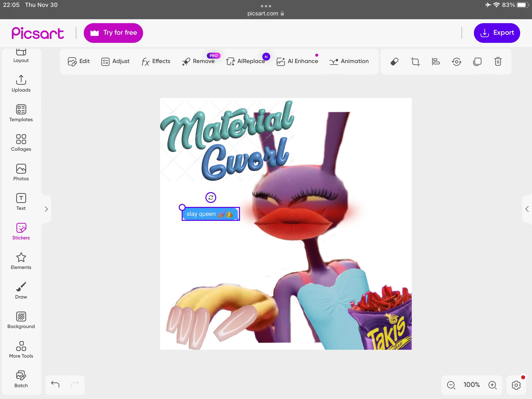
Task: Select the Draw tool
Action: [21, 291]
